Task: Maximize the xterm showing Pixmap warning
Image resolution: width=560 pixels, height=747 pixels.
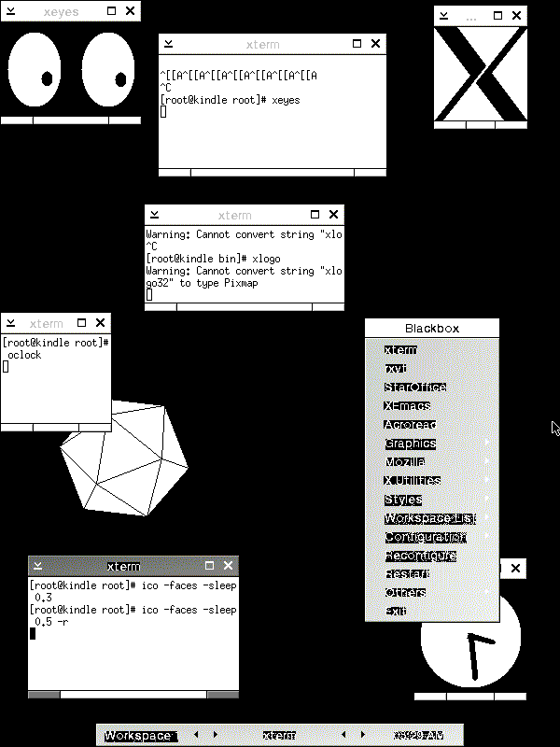Action: tap(315, 215)
